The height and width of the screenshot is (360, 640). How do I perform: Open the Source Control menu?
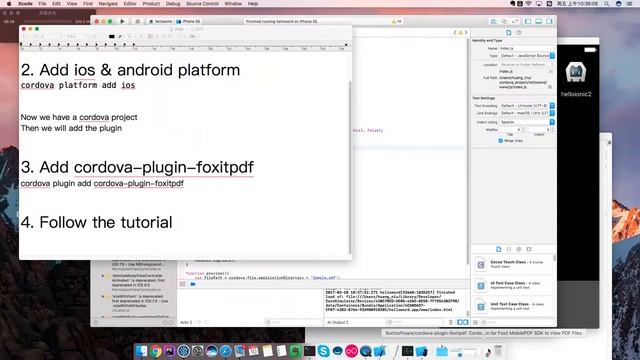point(202,4)
